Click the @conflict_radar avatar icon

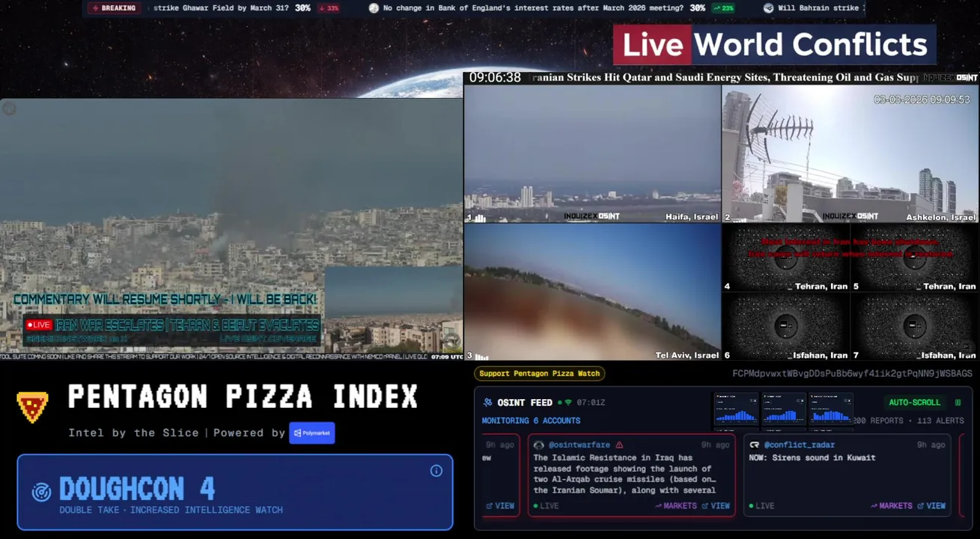pos(754,445)
